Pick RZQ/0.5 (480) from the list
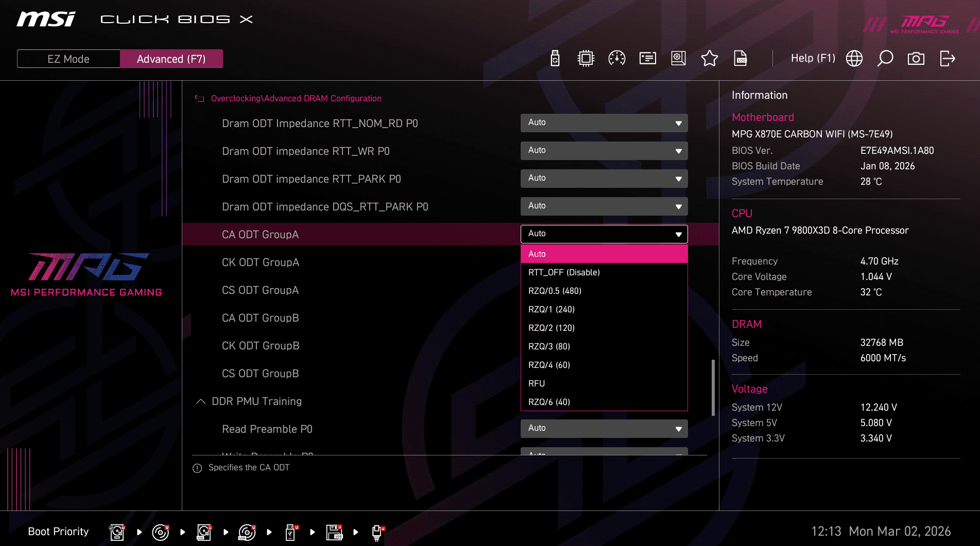Screen dimensions: 980x546 pyautogui.click(x=604, y=291)
